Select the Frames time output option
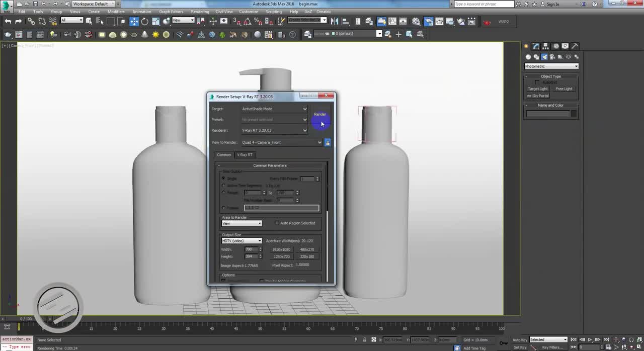 (x=223, y=208)
